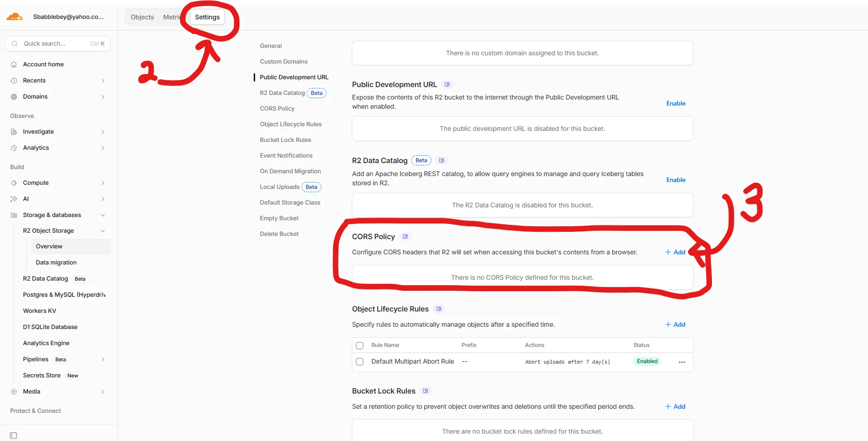
Task: Collapse the Storage & databases chevron
Action: [103, 215]
